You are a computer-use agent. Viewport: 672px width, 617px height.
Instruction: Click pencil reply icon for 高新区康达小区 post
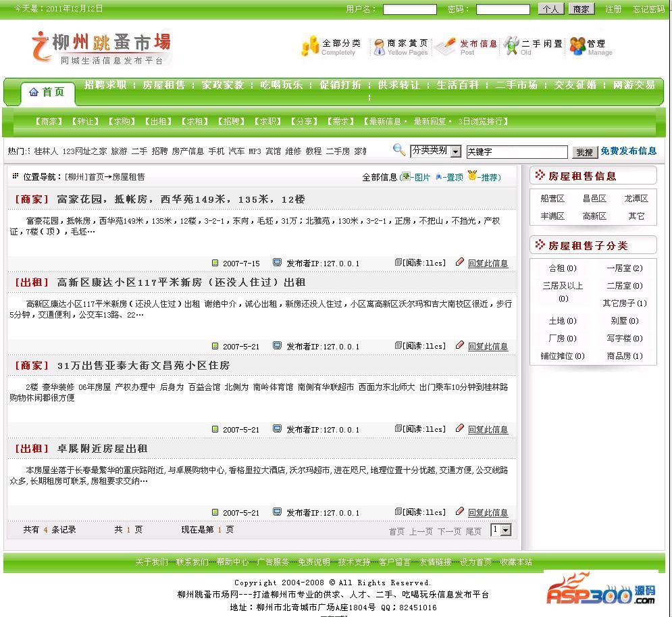460,345
